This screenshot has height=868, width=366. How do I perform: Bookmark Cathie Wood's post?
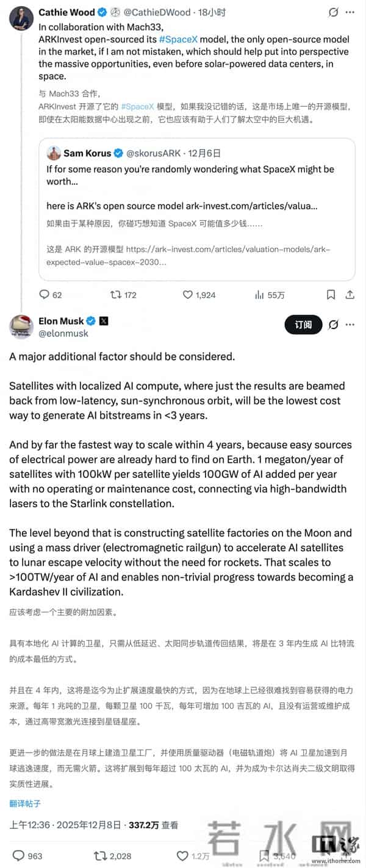point(331,295)
